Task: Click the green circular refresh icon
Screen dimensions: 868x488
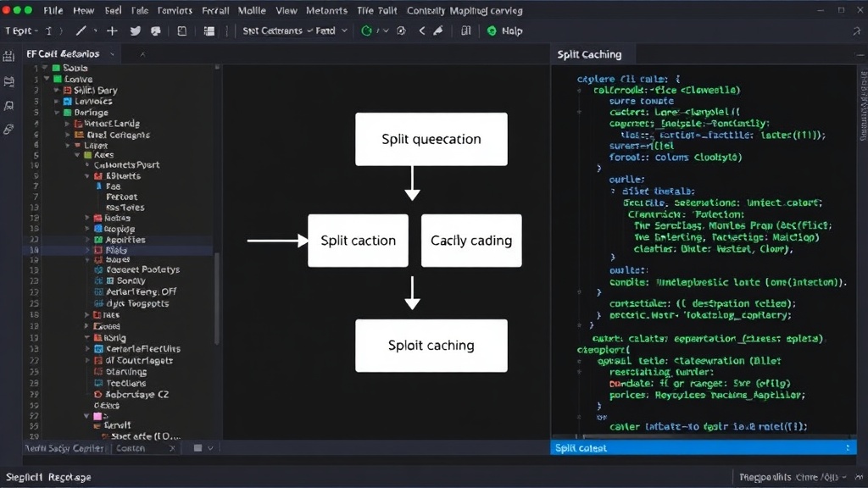Action: (x=366, y=31)
